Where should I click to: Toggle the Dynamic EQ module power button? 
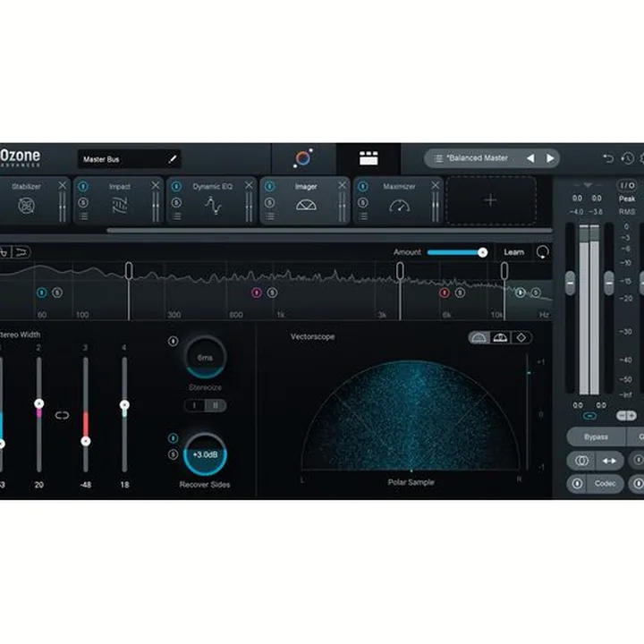176,186
